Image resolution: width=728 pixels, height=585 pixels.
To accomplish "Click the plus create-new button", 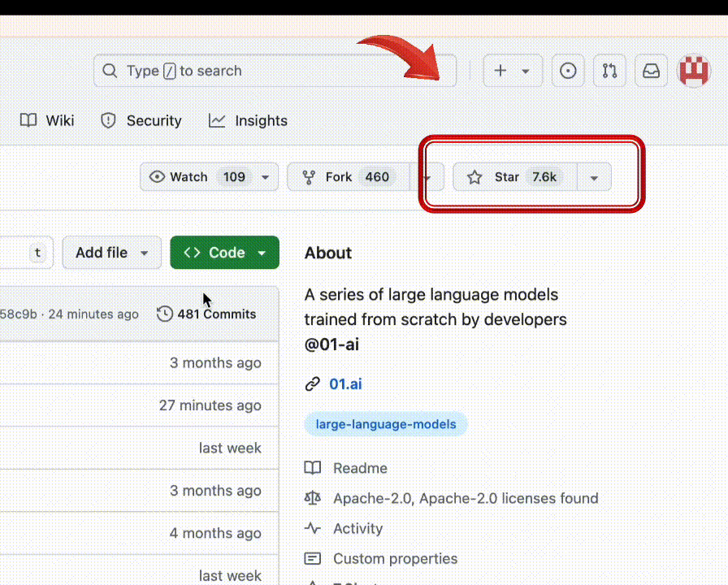I will point(500,71).
